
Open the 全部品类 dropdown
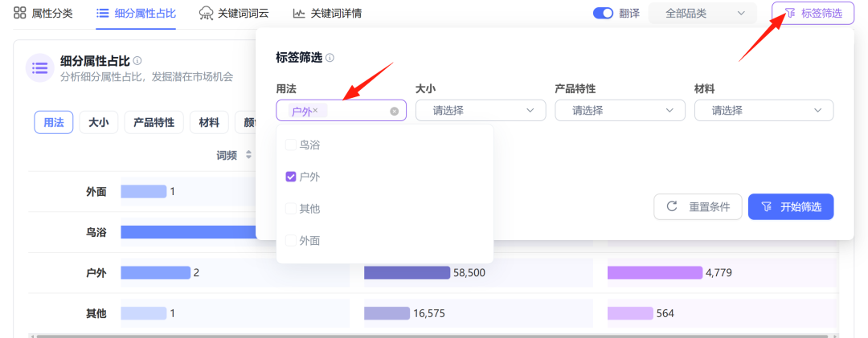[x=702, y=14]
